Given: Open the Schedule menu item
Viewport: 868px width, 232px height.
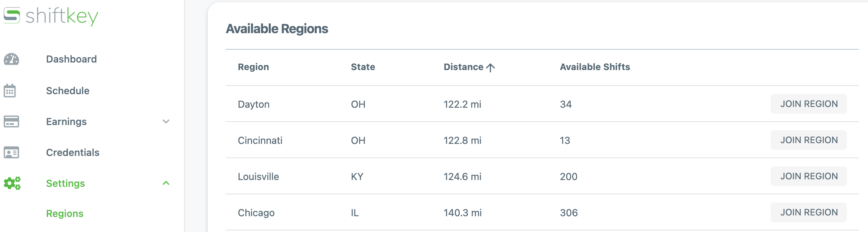Looking at the screenshot, I should (68, 91).
